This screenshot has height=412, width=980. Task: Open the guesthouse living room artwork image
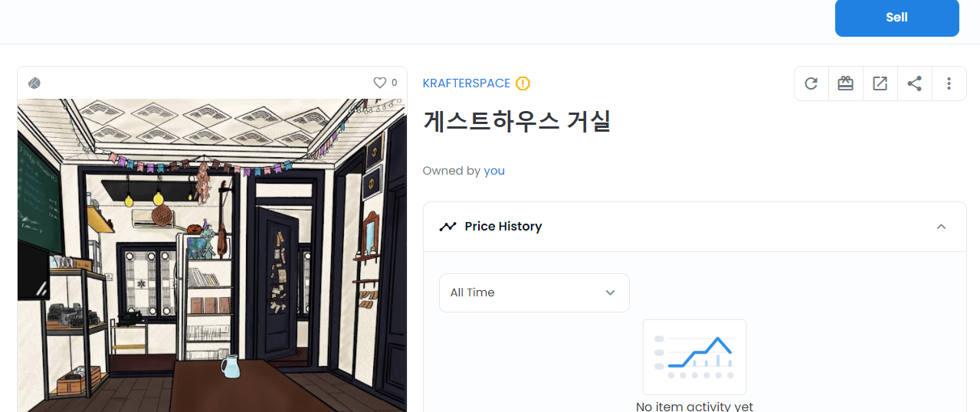[212, 255]
